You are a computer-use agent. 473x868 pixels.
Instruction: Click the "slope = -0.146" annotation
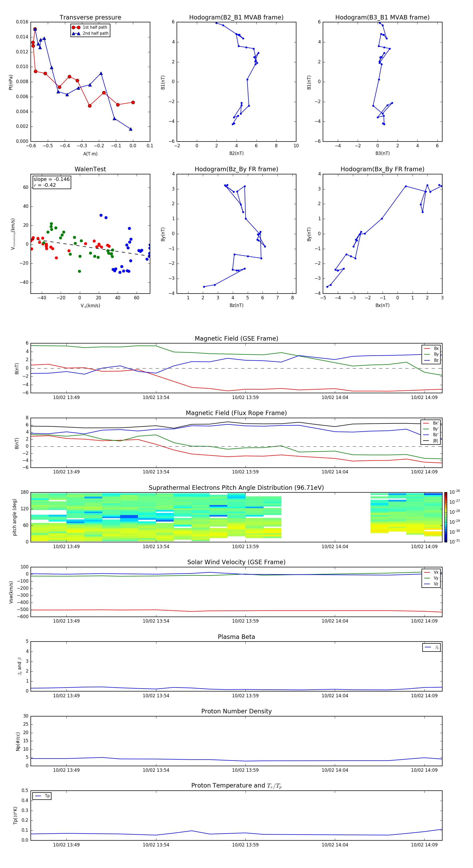pos(52,179)
